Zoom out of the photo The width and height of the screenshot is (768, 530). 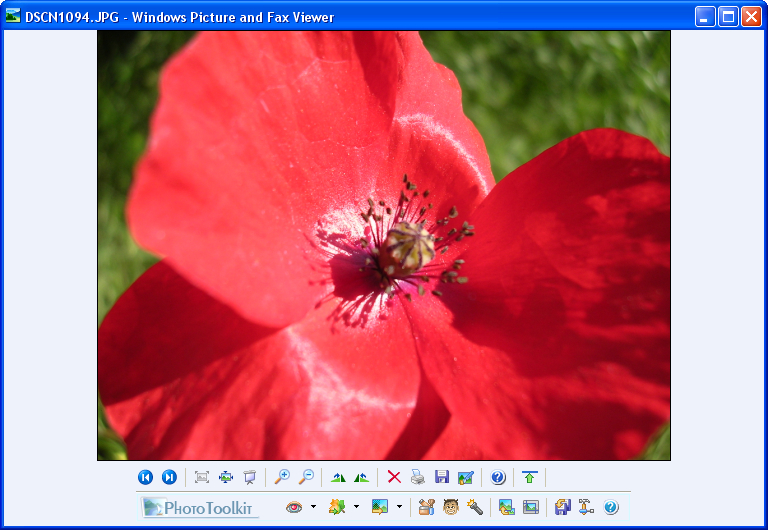[x=306, y=478]
